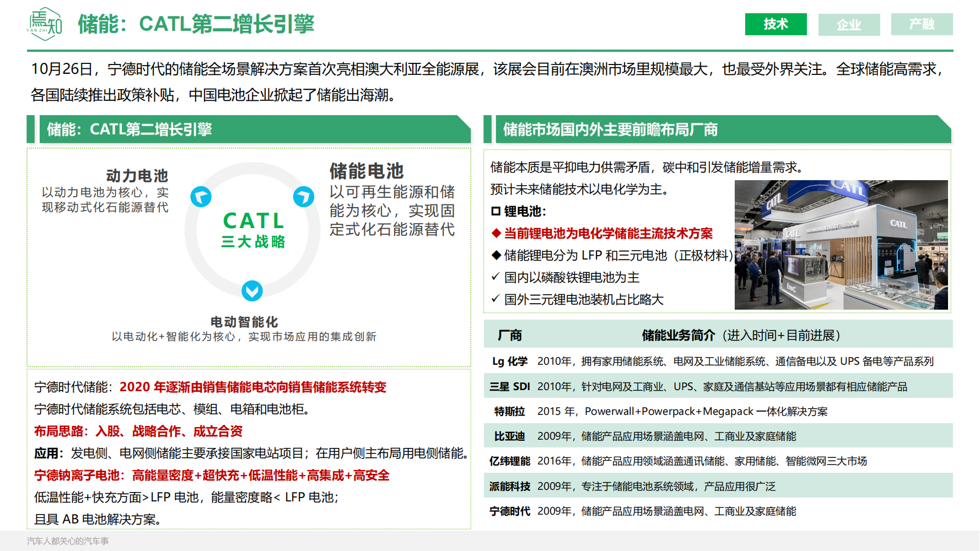Open the 产融 tab
The height and width of the screenshot is (551, 980).
pyautogui.click(x=922, y=24)
